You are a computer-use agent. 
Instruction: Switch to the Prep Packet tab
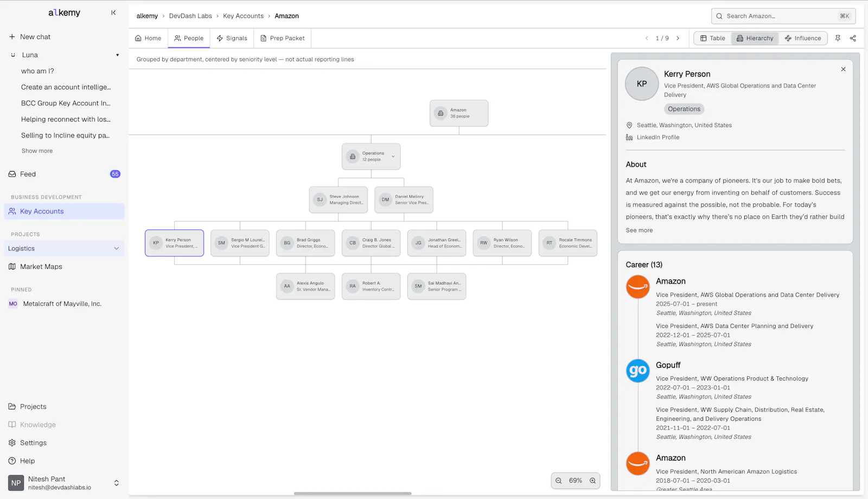[283, 39]
